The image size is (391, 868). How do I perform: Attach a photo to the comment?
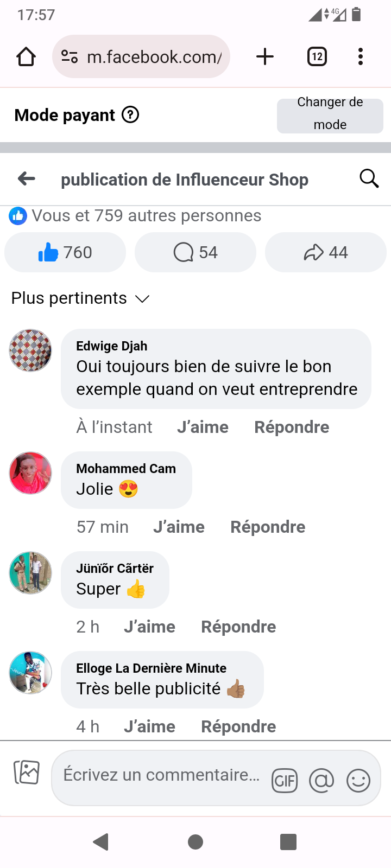tap(27, 772)
